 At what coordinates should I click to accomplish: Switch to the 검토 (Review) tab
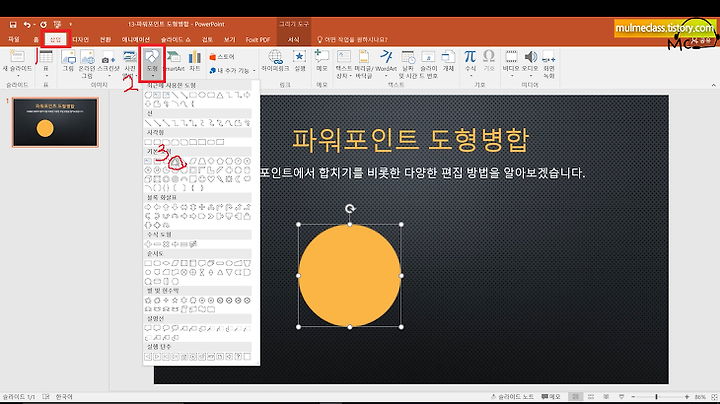(x=207, y=39)
